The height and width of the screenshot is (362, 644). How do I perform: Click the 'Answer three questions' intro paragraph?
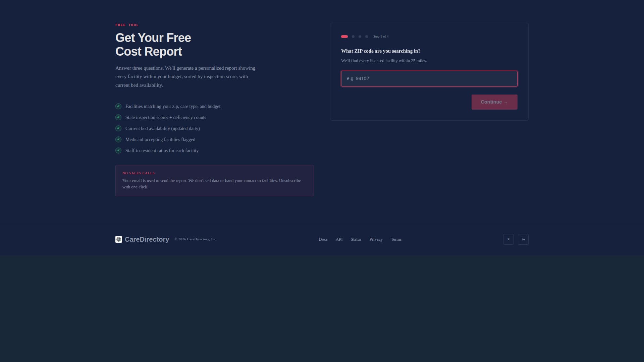point(185,76)
